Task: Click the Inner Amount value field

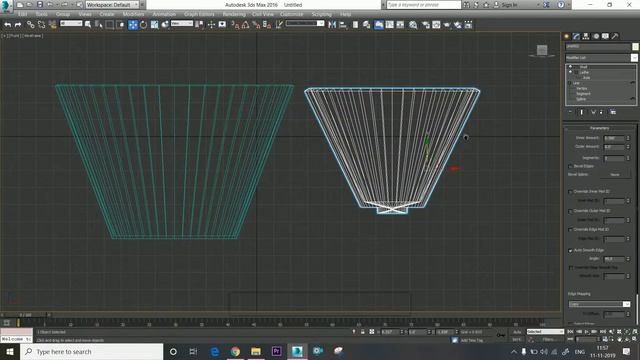Action: pos(614,138)
